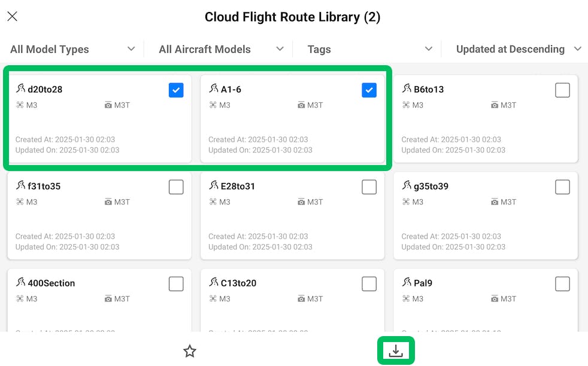The height and width of the screenshot is (366, 588).
Task: Check the B6to13 route checkbox
Action: point(562,90)
